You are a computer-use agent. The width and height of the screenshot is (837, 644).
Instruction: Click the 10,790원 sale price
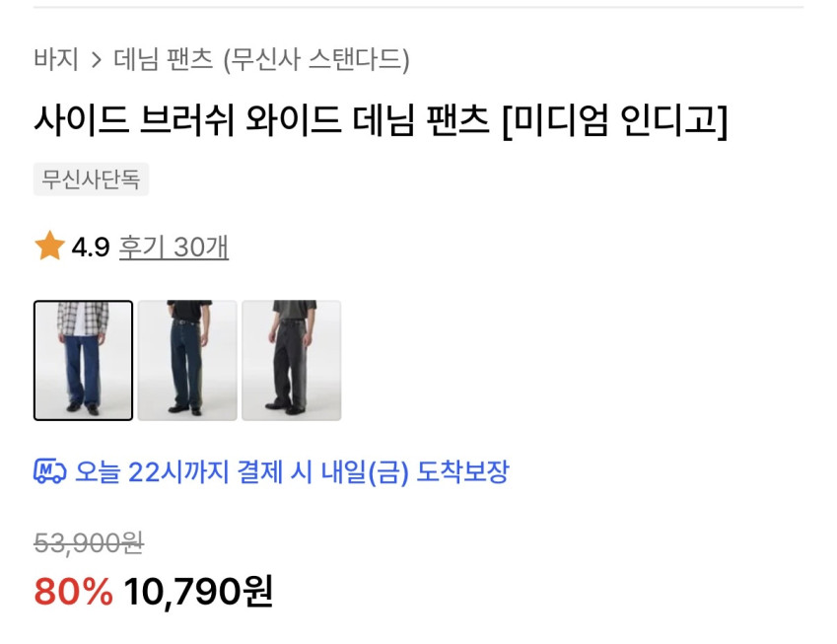click(x=198, y=592)
